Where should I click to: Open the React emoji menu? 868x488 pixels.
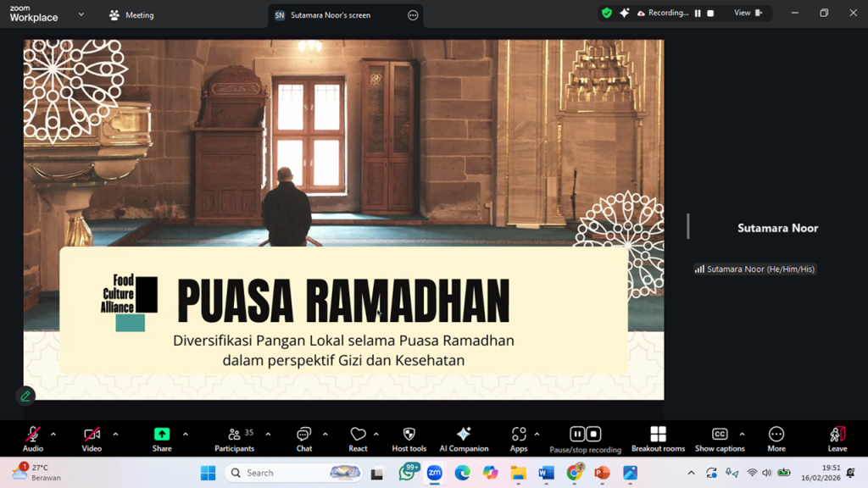(x=358, y=437)
